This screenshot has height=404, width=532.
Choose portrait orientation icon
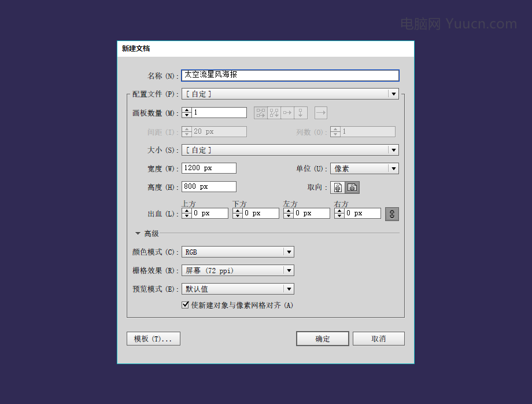click(338, 188)
